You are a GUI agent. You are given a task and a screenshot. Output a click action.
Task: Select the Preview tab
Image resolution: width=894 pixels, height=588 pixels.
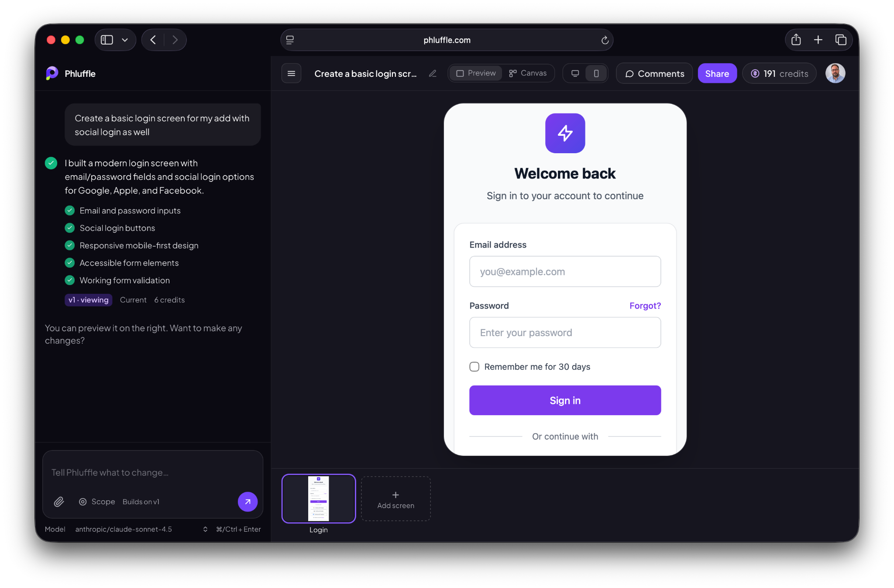coord(476,73)
